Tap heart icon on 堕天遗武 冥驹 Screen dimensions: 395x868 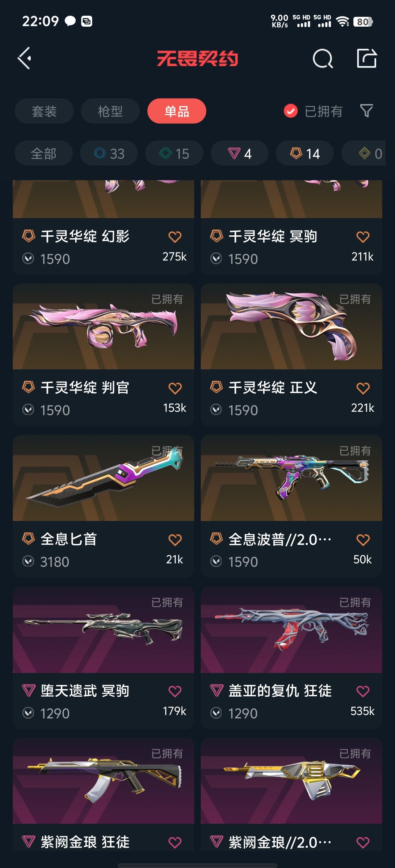pyautogui.click(x=175, y=691)
